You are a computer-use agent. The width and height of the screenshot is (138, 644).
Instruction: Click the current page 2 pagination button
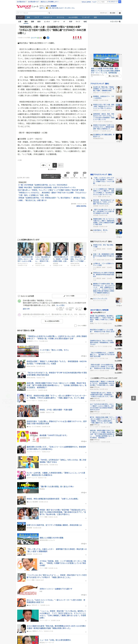pyautogui.click(x=55, y=165)
